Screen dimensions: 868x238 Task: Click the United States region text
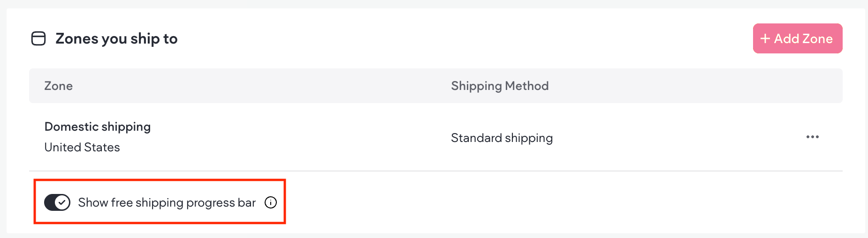pyautogui.click(x=82, y=147)
